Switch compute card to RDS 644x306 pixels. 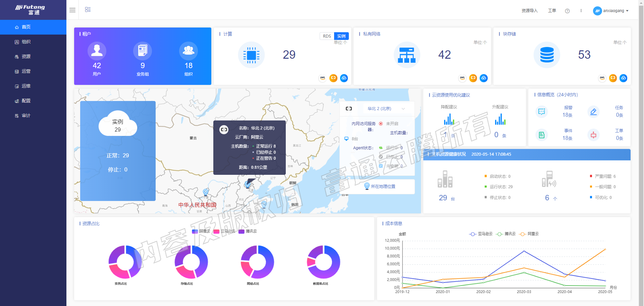(327, 36)
